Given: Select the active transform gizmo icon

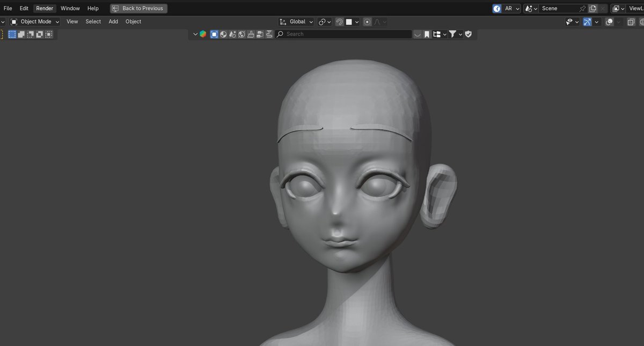Looking at the screenshot, I should coord(588,22).
